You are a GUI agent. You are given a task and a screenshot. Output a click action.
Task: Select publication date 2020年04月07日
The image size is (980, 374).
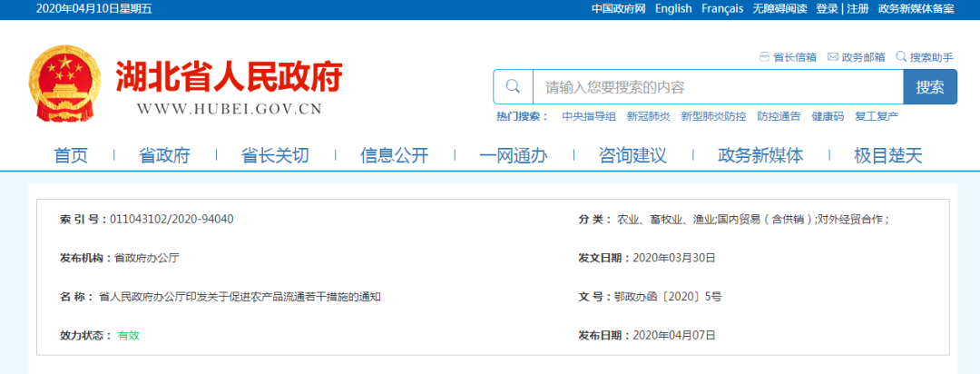pyautogui.click(x=674, y=335)
